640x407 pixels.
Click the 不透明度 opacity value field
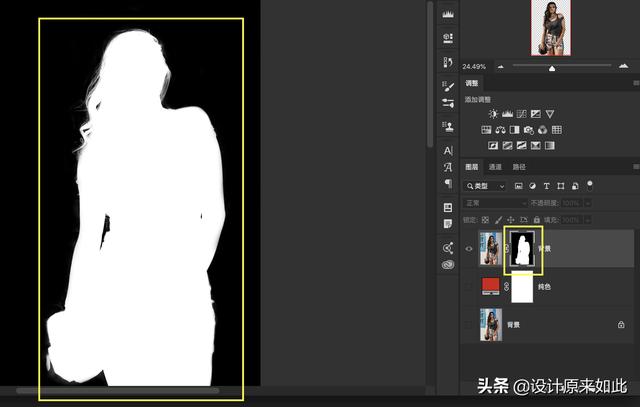[571, 203]
